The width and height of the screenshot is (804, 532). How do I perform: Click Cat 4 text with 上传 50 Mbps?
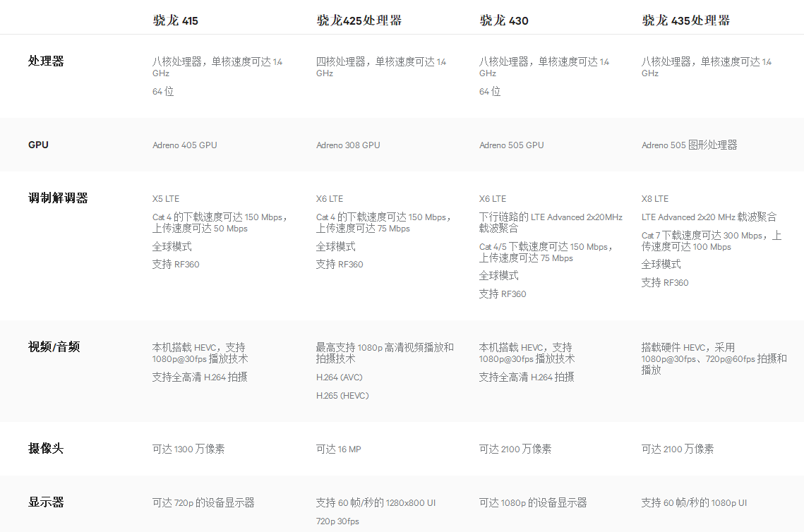220,222
